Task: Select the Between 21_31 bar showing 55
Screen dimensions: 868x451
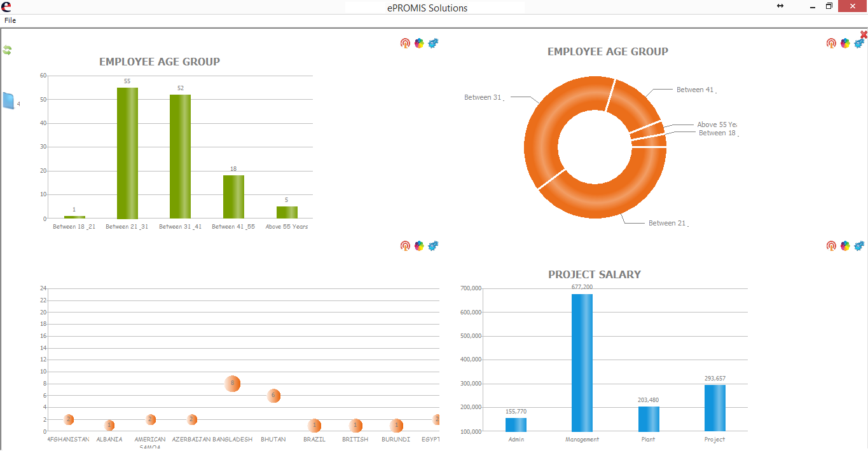Action: pos(127,153)
